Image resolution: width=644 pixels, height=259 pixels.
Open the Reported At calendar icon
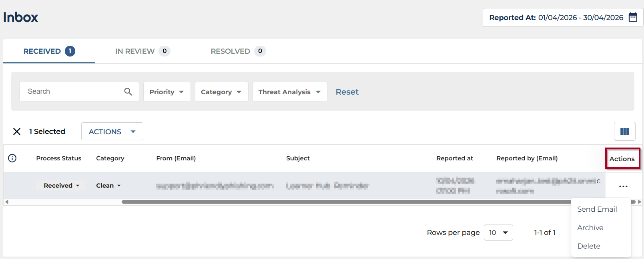633,17
